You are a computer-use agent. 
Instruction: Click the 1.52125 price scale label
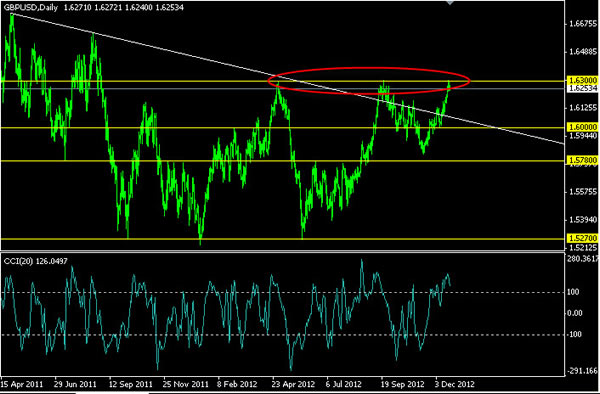click(583, 247)
